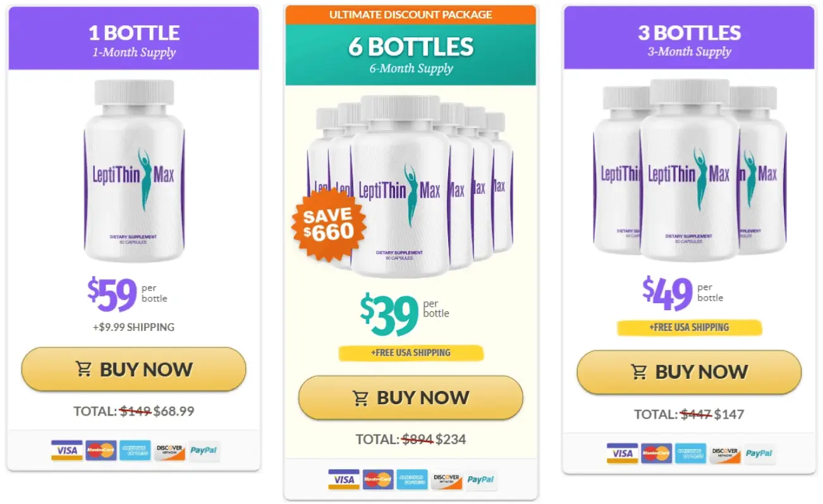Click Visa icon under 3 Bottles package

coord(623,453)
